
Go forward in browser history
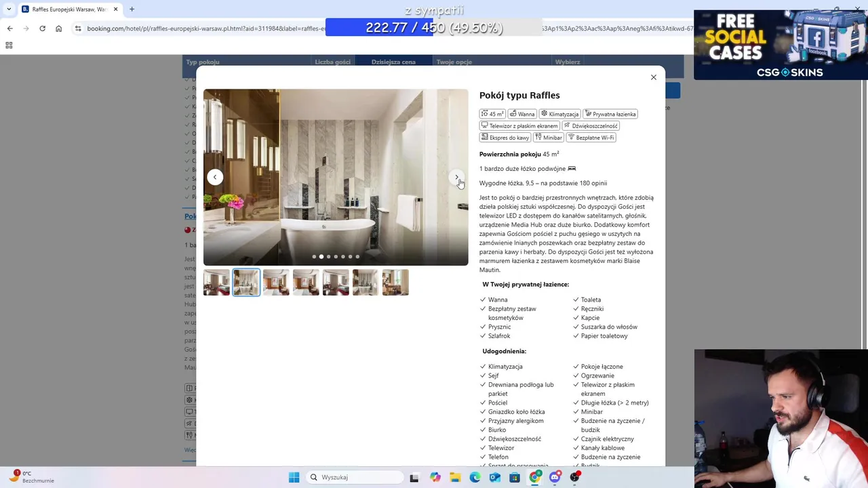coord(26,28)
